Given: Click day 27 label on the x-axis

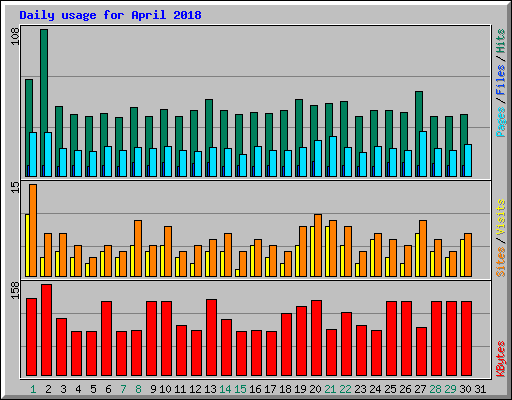Looking at the screenshot, I should coord(420,389).
